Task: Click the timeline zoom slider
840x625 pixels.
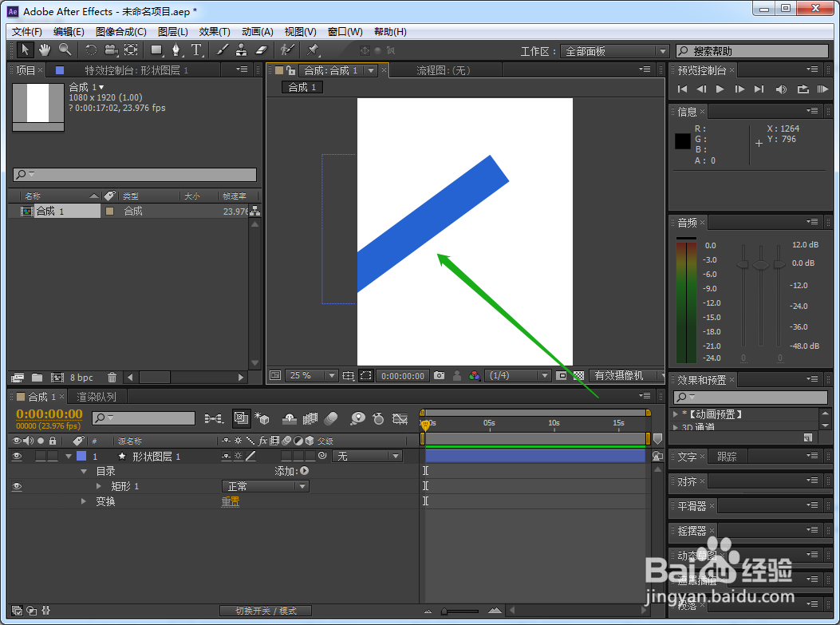Action: [461, 611]
